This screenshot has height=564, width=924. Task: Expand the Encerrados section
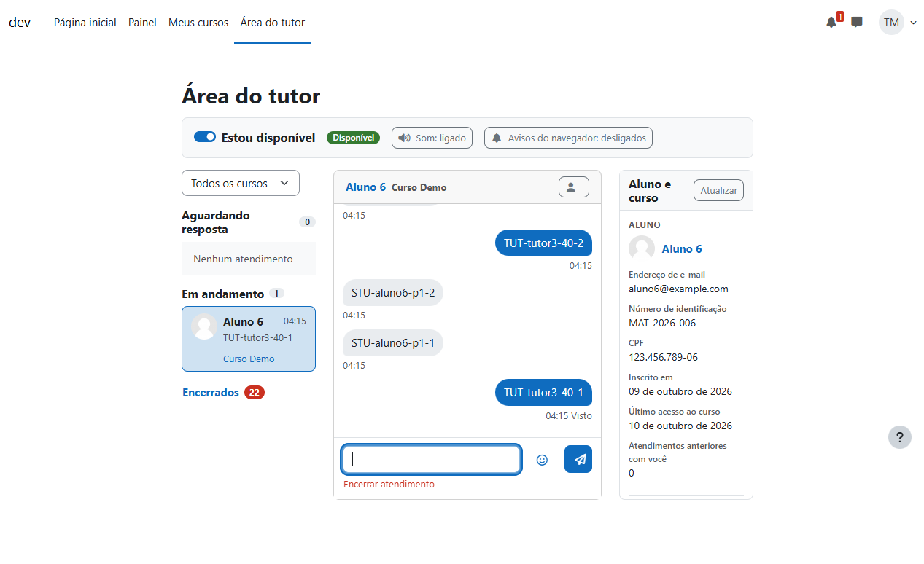click(211, 392)
